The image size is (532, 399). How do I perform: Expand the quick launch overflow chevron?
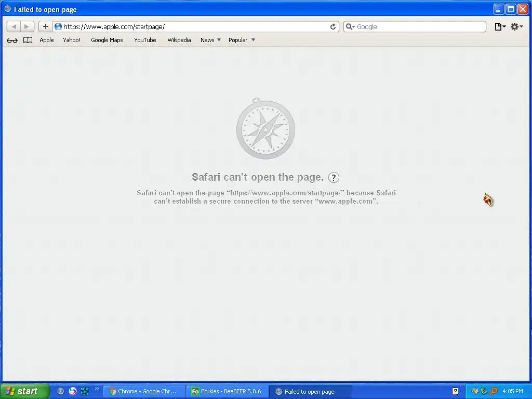click(x=97, y=389)
